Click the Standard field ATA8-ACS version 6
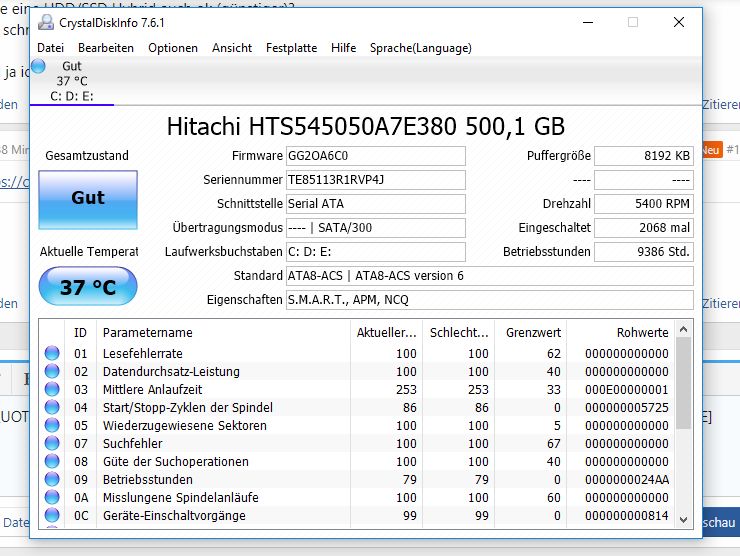 click(x=490, y=276)
